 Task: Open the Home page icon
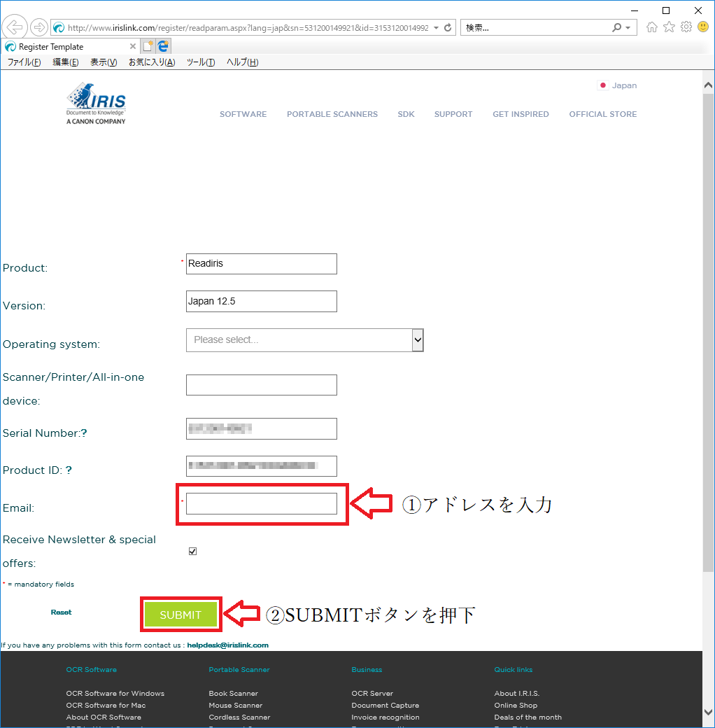652,27
